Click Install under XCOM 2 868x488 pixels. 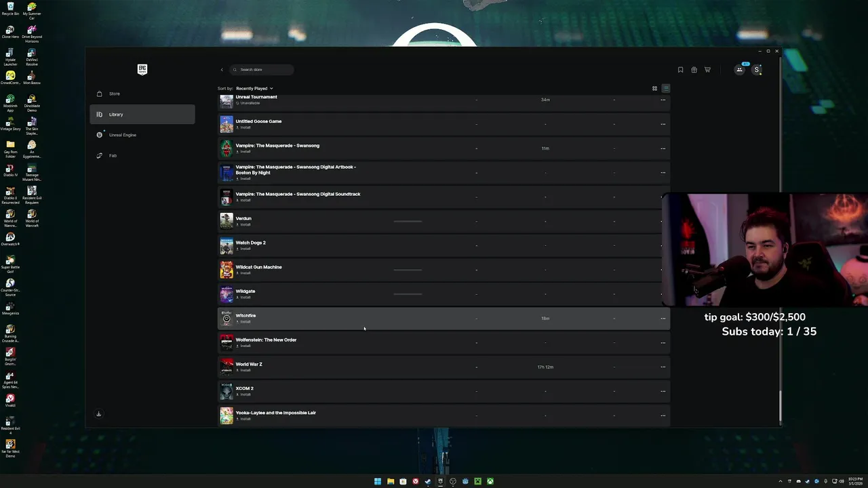(244, 394)
